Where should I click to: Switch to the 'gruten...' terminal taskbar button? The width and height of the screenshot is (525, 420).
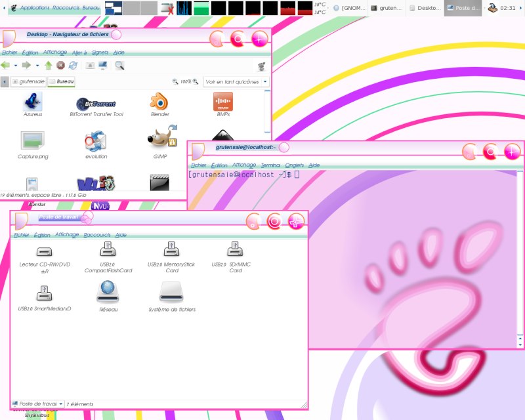(387, 8)
